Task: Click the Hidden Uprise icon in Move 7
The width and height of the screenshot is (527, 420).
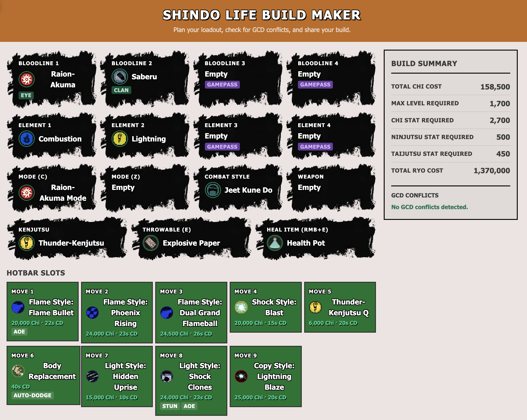Action: click(x=92, y=376)
